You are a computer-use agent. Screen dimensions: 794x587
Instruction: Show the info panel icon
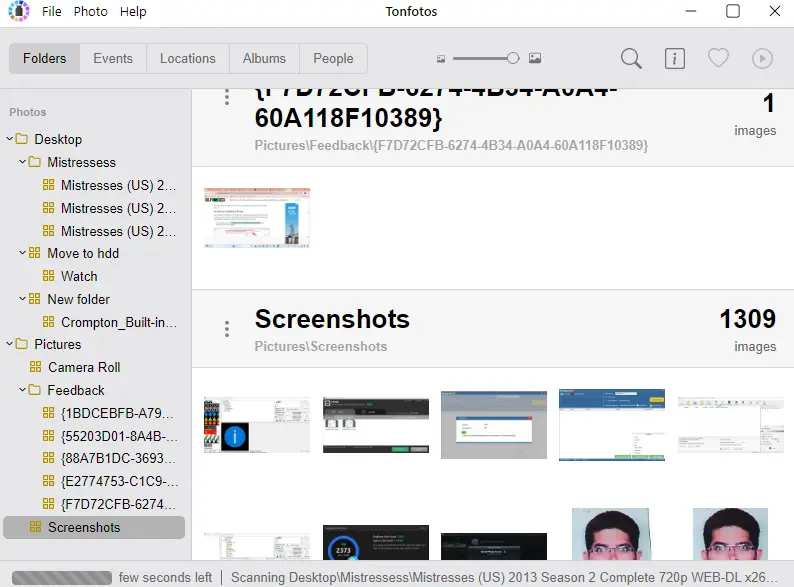click(674, 59)
